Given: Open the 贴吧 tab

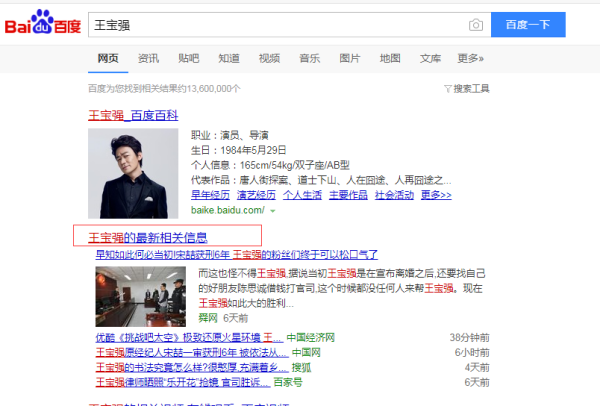Looking at the screenshot, I should tap(189, 59).
